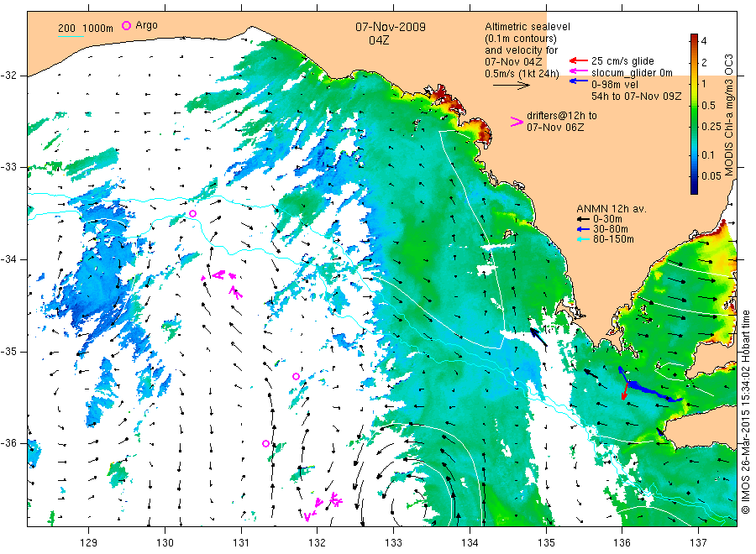Click the '200 1000m' isobath legend text
This screenshot has width=756, height=554.
pyautogui.click(x=86, y=29)
